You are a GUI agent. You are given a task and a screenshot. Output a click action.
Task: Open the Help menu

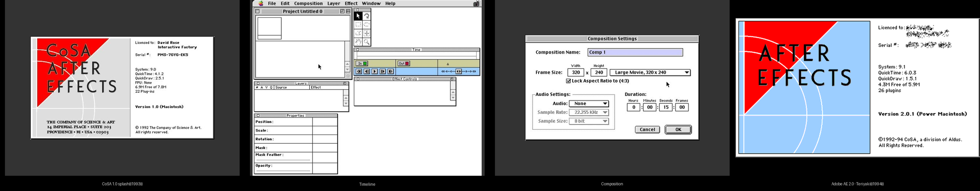coord(390,4)
